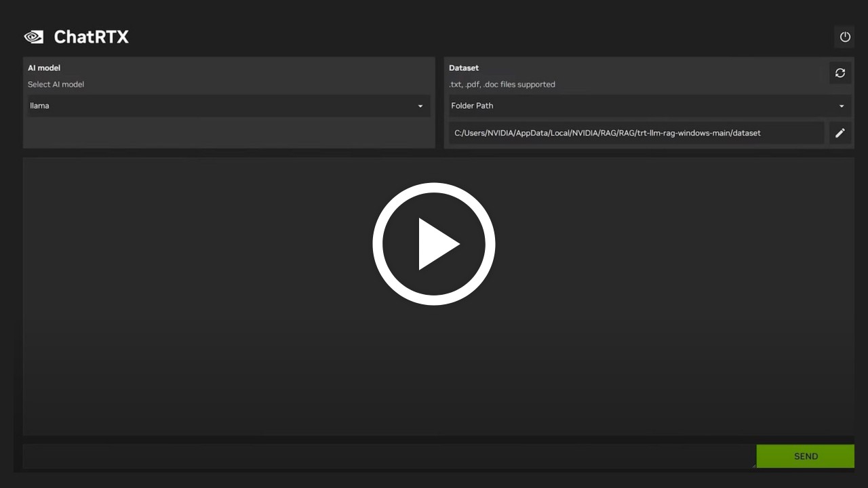
Task: Select the regenerate icon in the Dataset panel
Action: pyautogui.click(x=840, y=73)
